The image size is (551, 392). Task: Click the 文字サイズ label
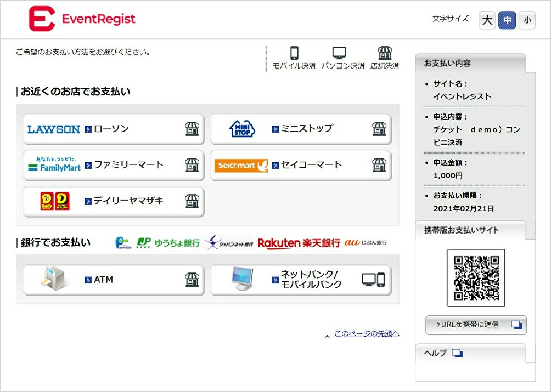pos(451,19)
